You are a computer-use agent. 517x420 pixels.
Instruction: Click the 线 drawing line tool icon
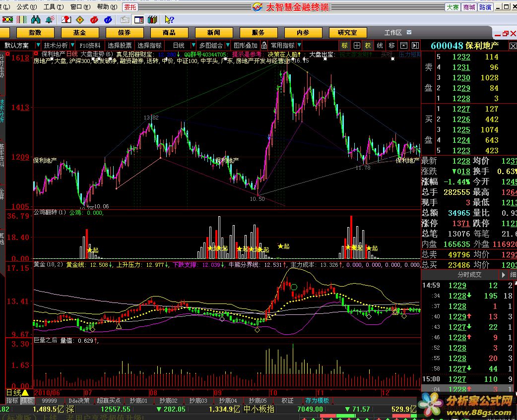[380, 45]
